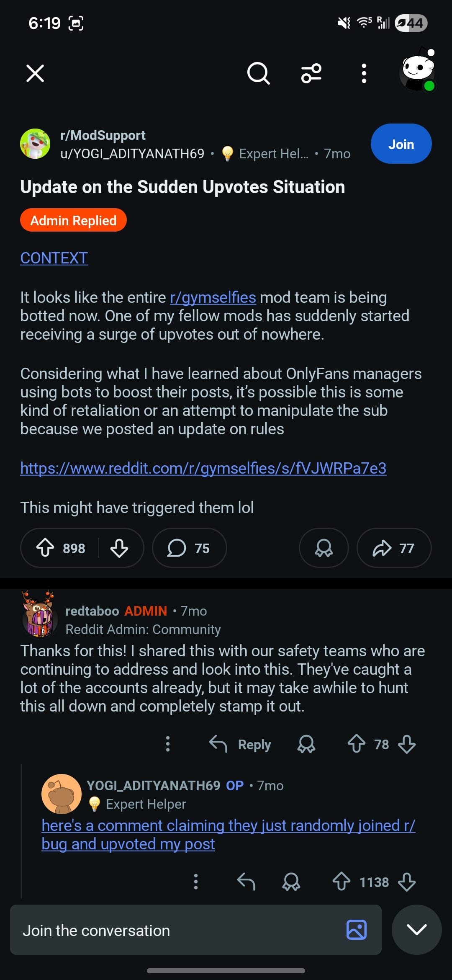This screenshot has height=980, width=452.
Task: Close the post with the X
Action: pos(35,73)
